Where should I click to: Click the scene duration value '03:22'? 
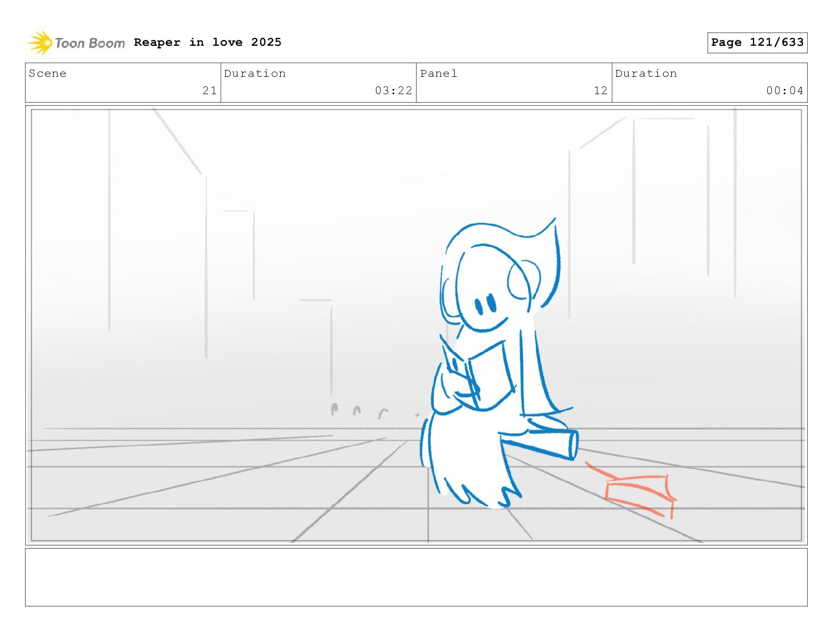point(393,90)
